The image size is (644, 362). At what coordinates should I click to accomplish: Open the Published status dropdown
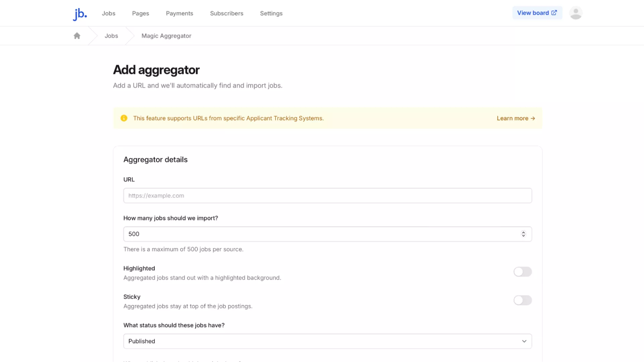coord(322,341)
